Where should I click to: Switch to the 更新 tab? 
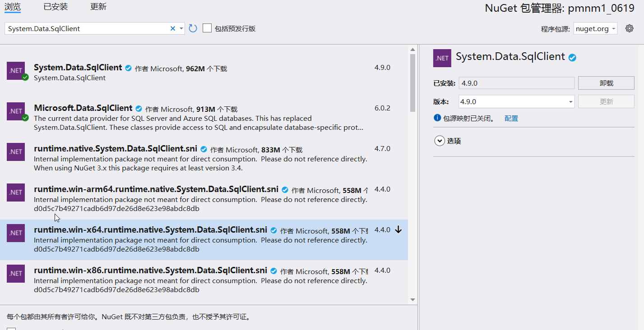click(98, 6)
